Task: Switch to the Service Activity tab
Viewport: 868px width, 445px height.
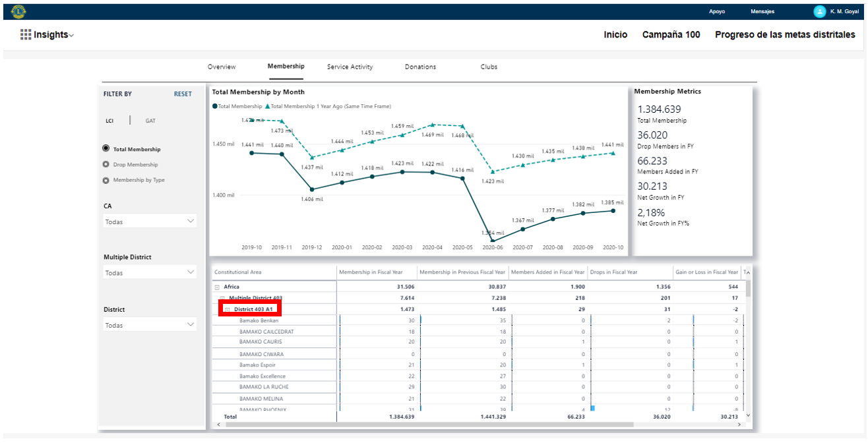Action: [x=350, y=67]
